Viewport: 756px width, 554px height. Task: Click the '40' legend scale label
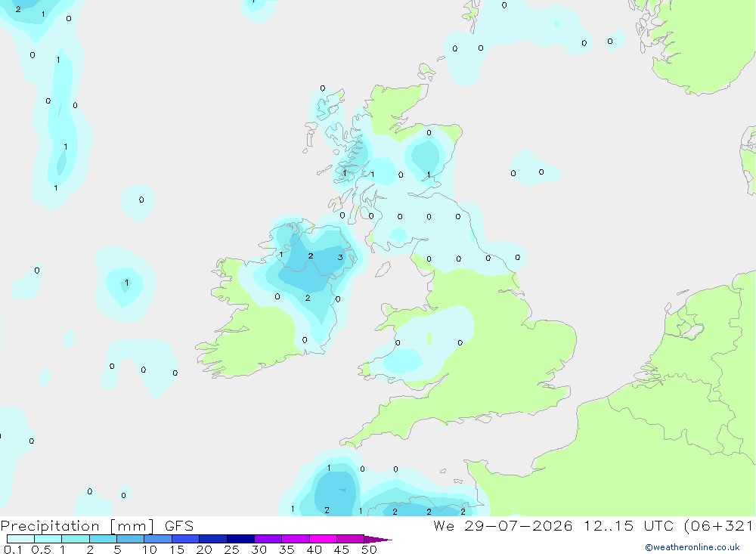click(x=314, y=549)
